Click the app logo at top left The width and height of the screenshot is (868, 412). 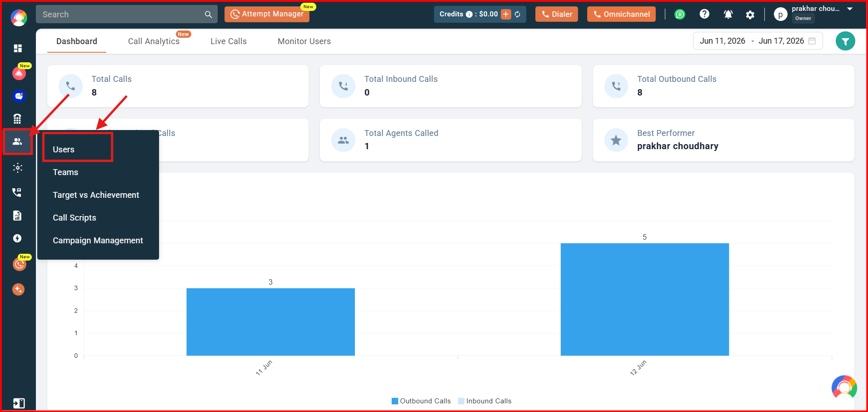point(19,18)
